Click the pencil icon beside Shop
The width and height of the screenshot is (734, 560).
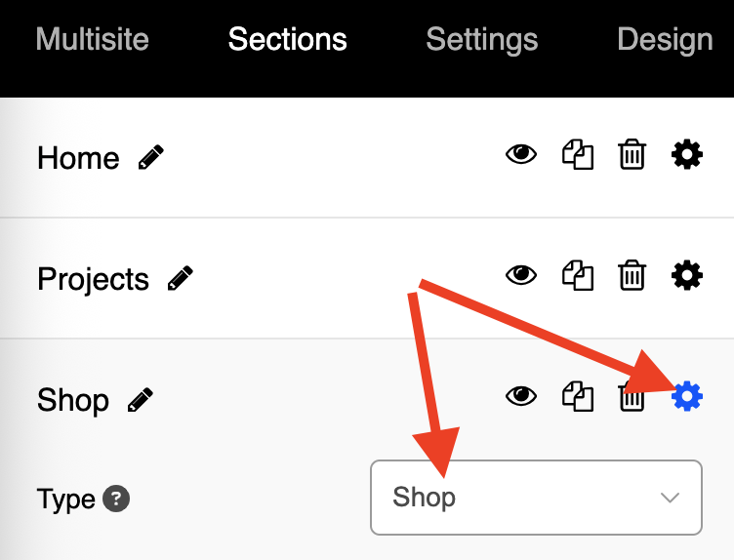(x=141, y=400)
